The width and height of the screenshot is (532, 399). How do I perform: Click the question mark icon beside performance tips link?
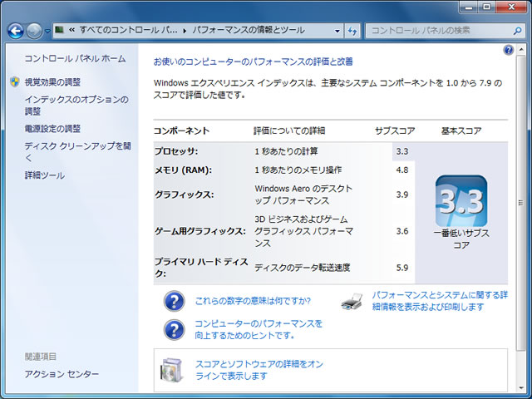[174, 329]
